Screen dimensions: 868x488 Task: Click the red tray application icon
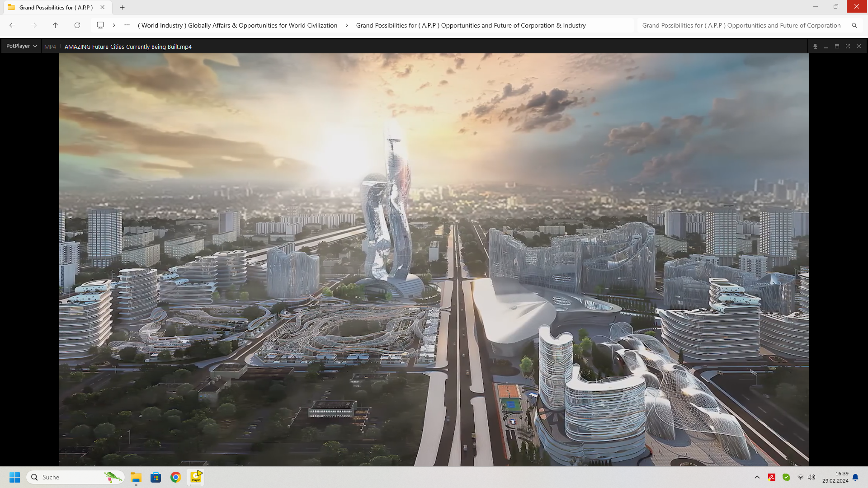coord(772,477)
